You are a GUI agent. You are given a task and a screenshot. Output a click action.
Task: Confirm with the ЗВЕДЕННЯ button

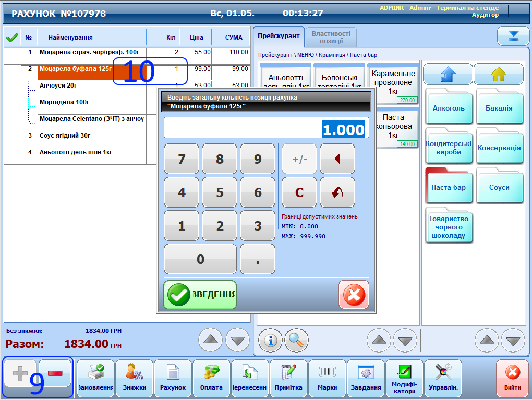(x=200, y=295)
